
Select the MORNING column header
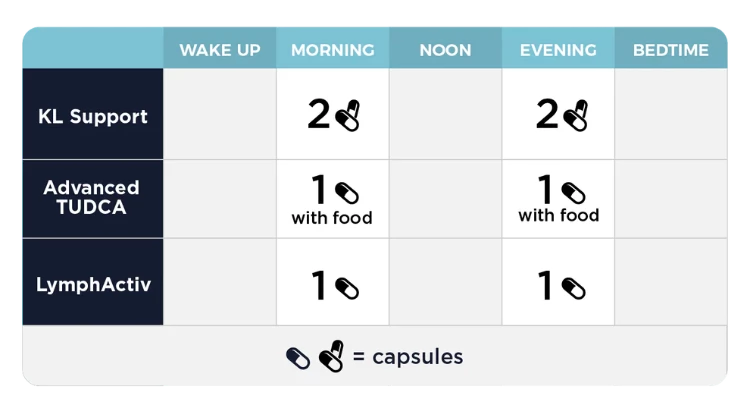333,50
